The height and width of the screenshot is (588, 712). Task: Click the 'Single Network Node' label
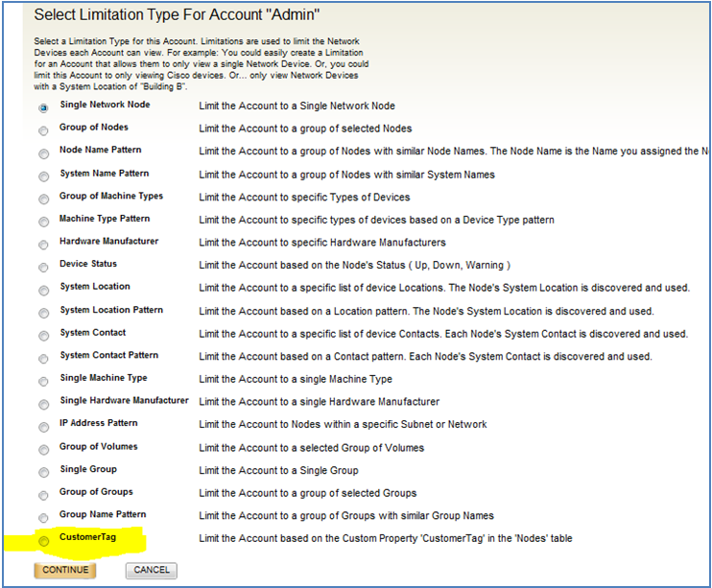[105, 105]
